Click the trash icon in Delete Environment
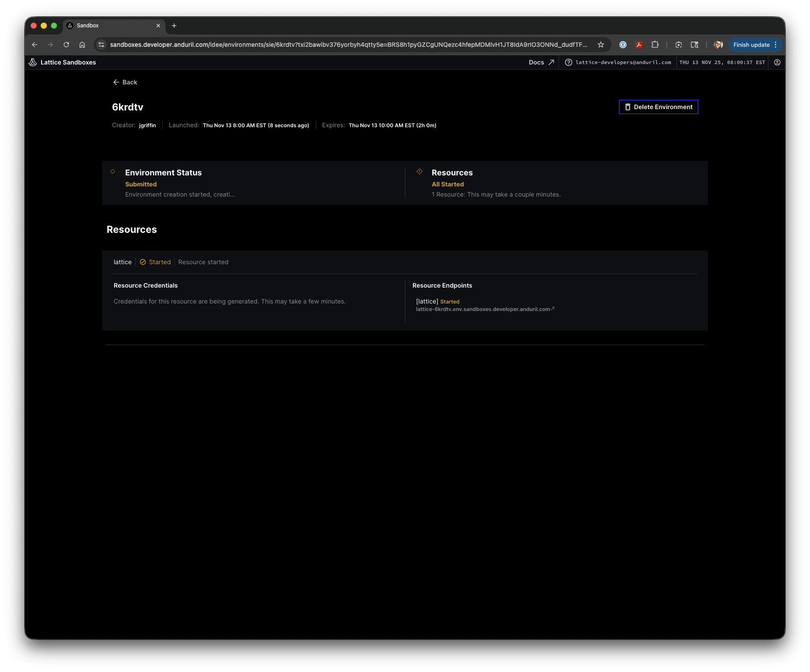Screen dimensions: 810x672 coord(627,107)
